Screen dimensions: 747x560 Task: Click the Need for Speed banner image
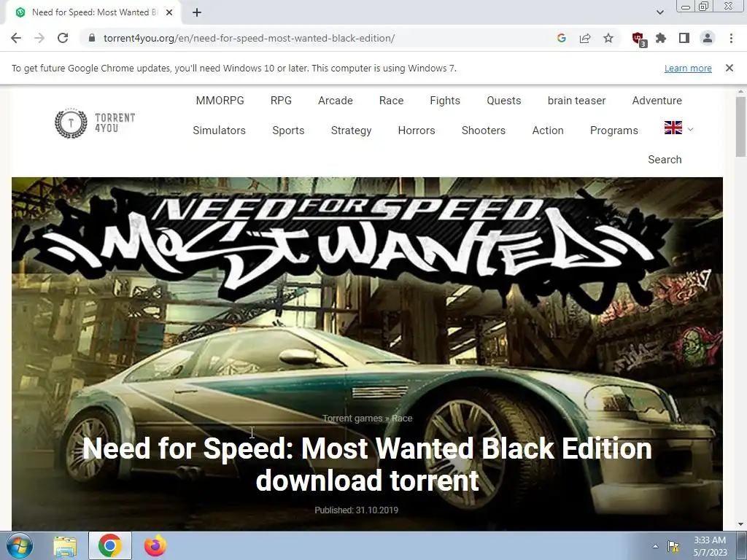tap(367, 354)
